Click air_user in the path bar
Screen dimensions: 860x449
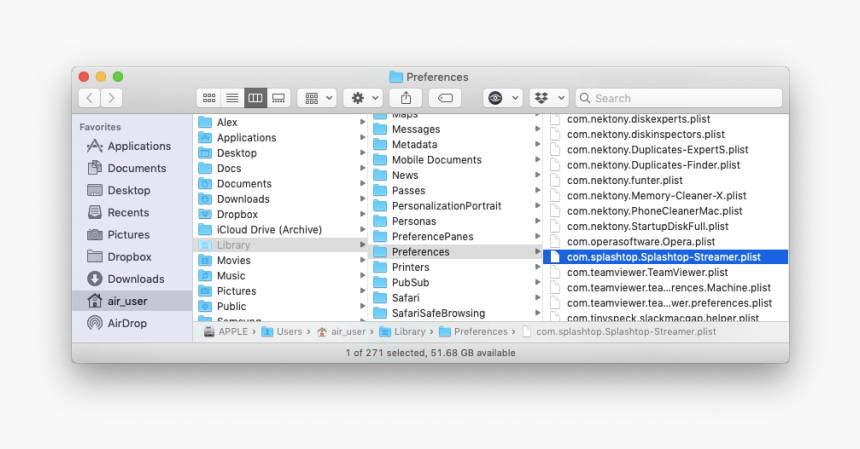point(341,332)
